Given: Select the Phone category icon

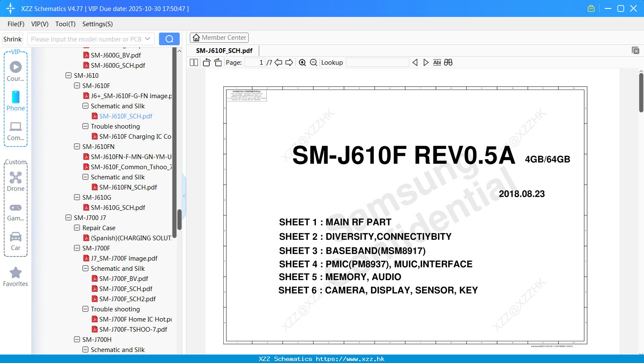Looking at the screenshot, I should click(16, 101).
